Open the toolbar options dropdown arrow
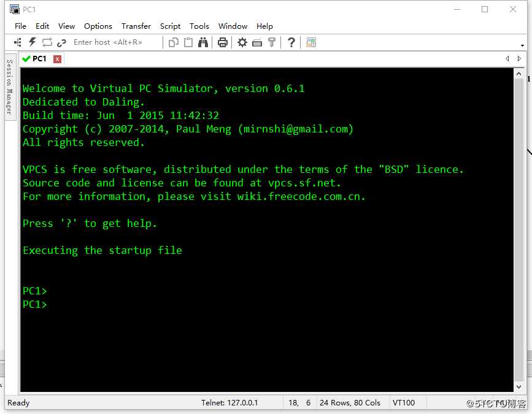The width and height of the screenshot is (532, 414). click(x=522, y=45)
